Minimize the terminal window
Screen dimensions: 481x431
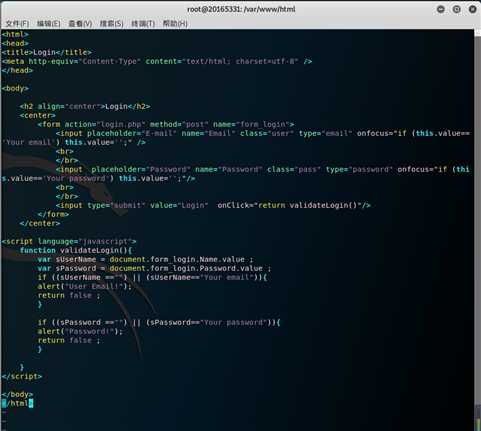(x=441, y=9)
